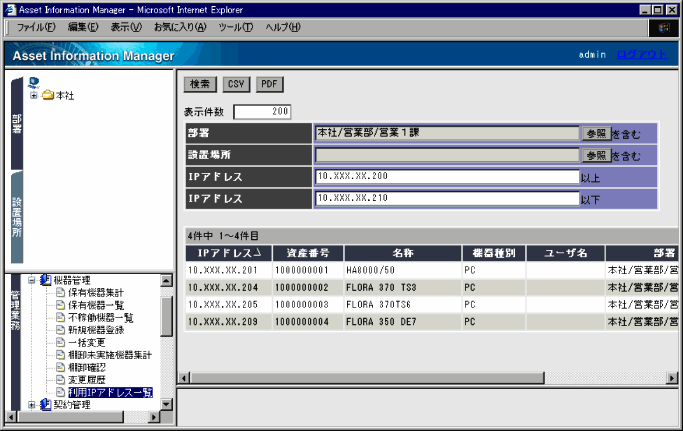Expand the 契約管理 tree node
This screenshot has height=431, width=683.
(x=31, y=405)
